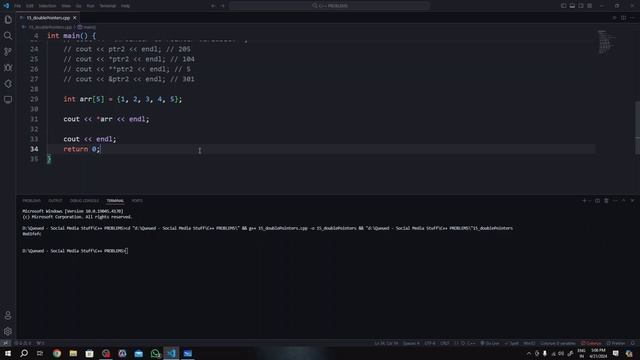Change the UTF-8 file encoding
The image size is (640, 360).
pyautogui.click(x=430, y=343)
